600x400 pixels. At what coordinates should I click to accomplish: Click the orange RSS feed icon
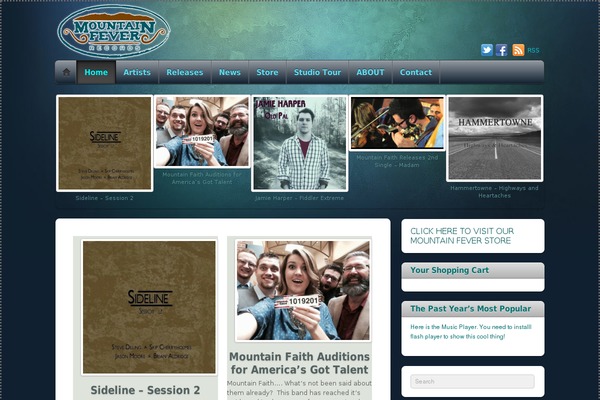[x=518, y=50]
